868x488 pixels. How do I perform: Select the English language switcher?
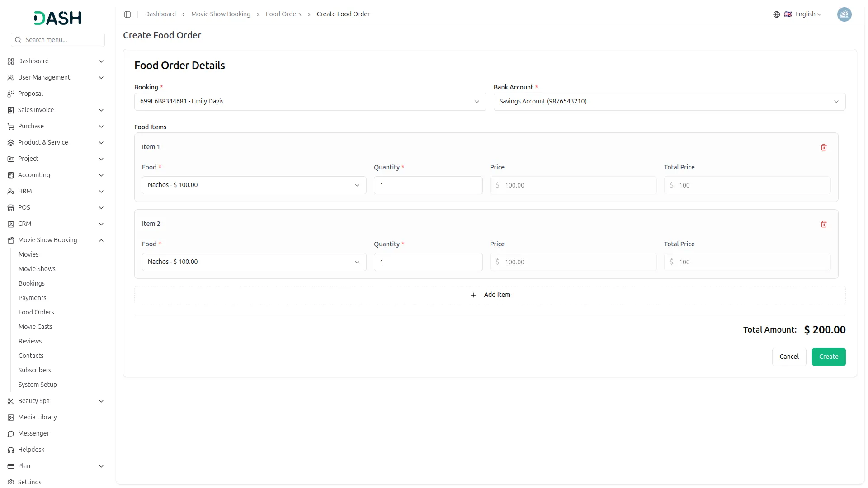pyautogui.click(x=804, y=14)
